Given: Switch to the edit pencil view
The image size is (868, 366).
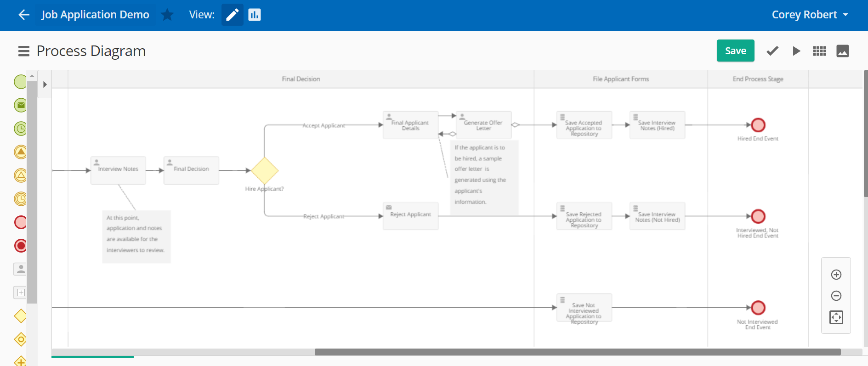Looking at the screenshot, I should pyautogui.click(x=232, y=15).
